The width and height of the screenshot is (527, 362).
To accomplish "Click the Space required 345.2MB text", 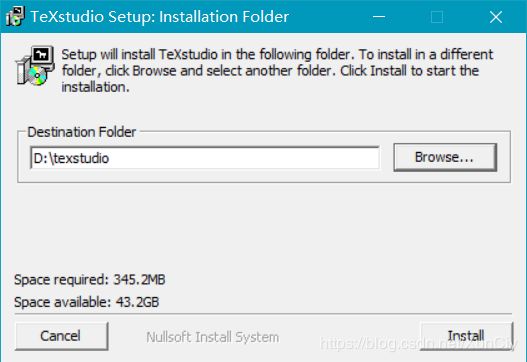I will click(90, 279).
